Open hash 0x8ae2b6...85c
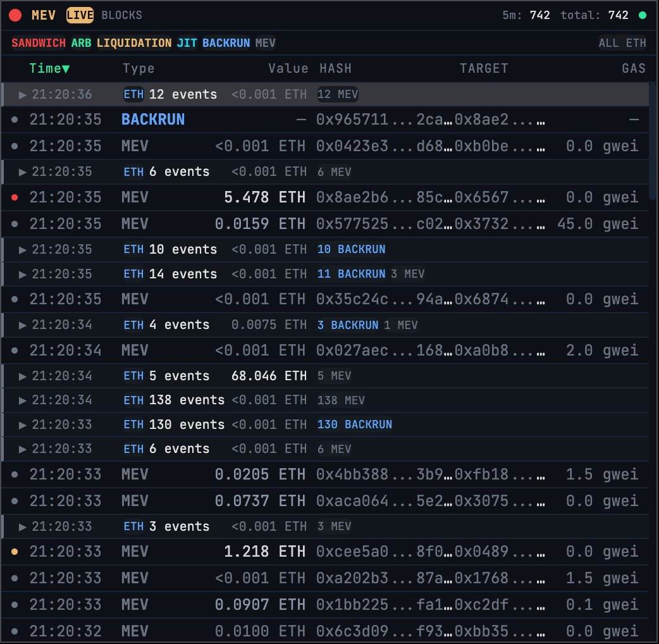659x644 pixels. point(384,197)
